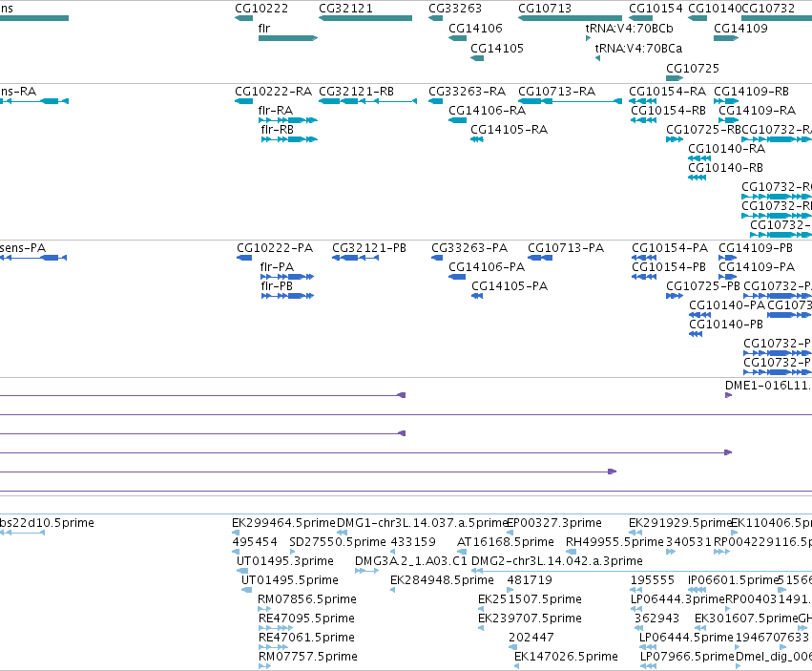
Task: Select the flr gene label
Action: 264,29
